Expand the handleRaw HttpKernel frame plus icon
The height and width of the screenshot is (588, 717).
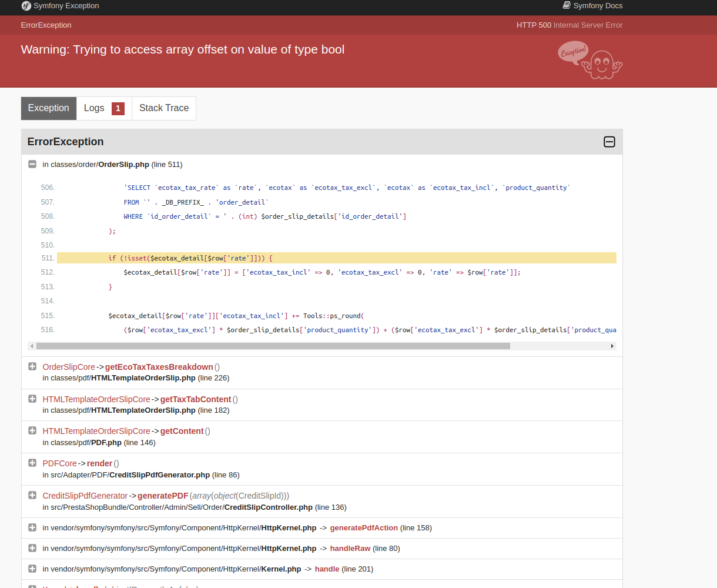(x=32, y=547)
